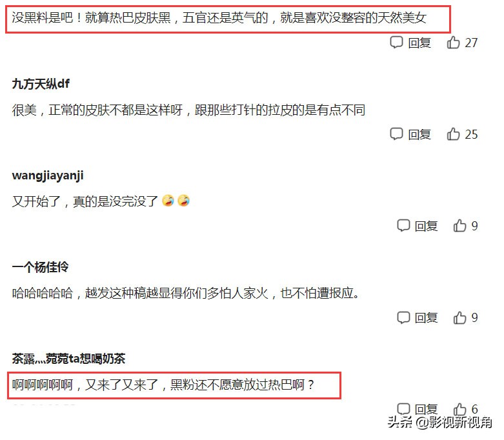Click 回复 text next to 25 likes
Image resolution: width=504 pixels, height=440 pixels.
(x=419, y=134)
